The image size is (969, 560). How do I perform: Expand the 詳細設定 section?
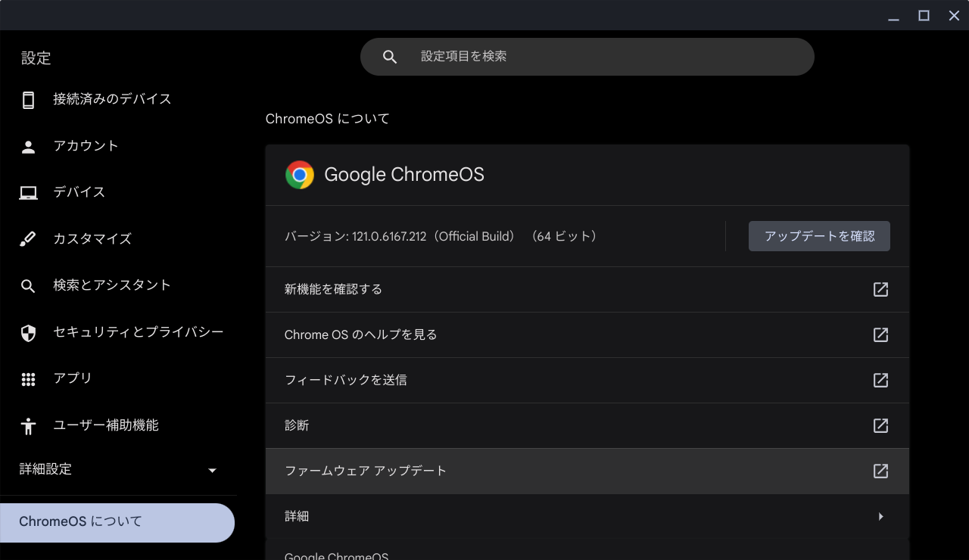119,469
